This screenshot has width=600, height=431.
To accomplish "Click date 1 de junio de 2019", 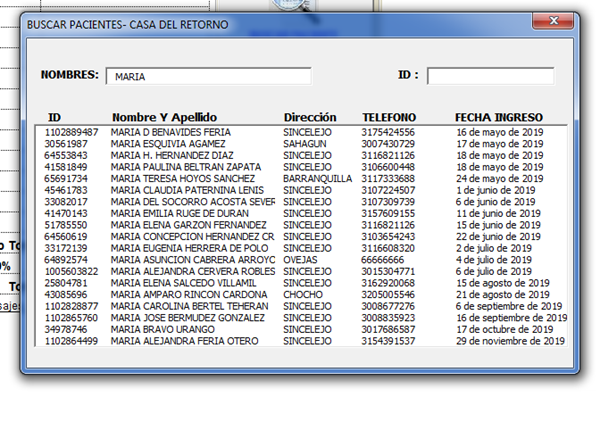I will 496,190.
